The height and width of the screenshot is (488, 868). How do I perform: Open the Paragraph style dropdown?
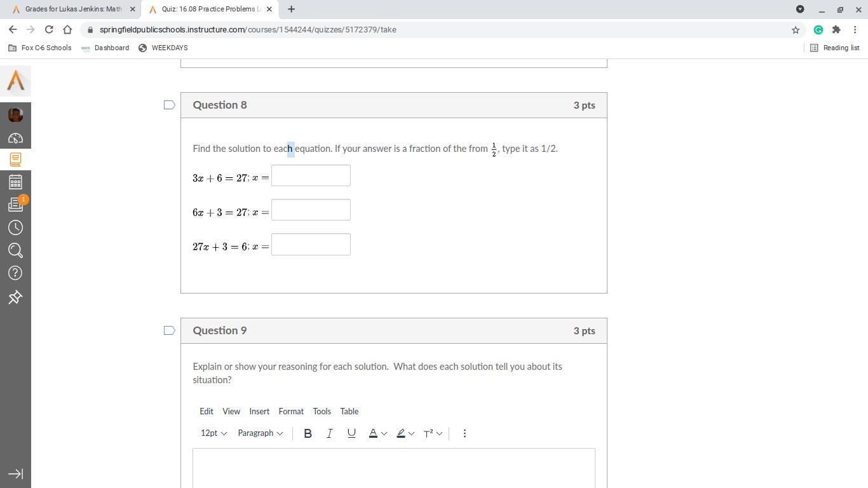(x=260, y=433)
